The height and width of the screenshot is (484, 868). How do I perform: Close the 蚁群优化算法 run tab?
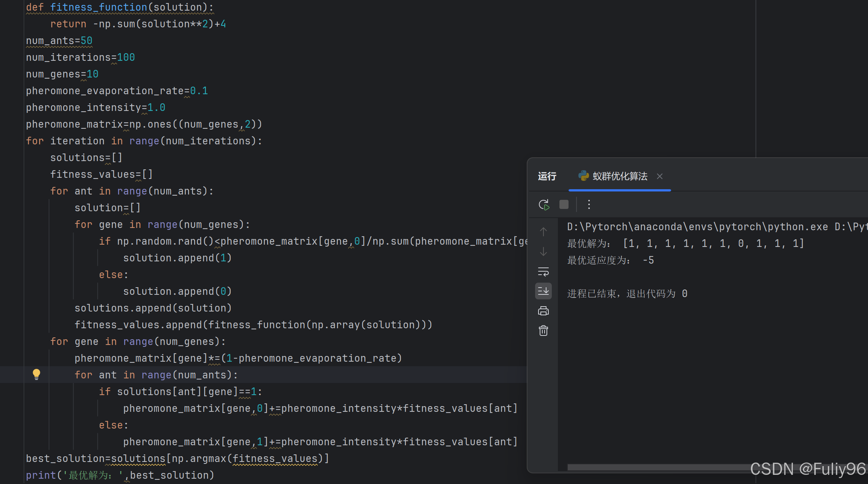coord(660,176)
